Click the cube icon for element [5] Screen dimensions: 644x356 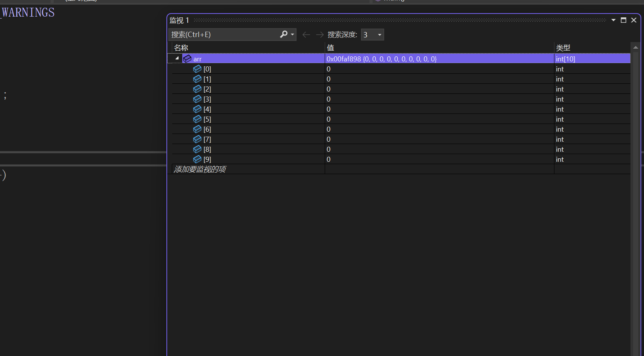197,119
